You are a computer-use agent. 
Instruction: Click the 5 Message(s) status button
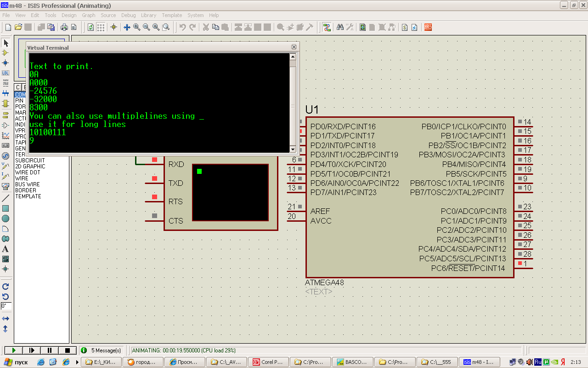pyautogui.click(x=102, y=351)
